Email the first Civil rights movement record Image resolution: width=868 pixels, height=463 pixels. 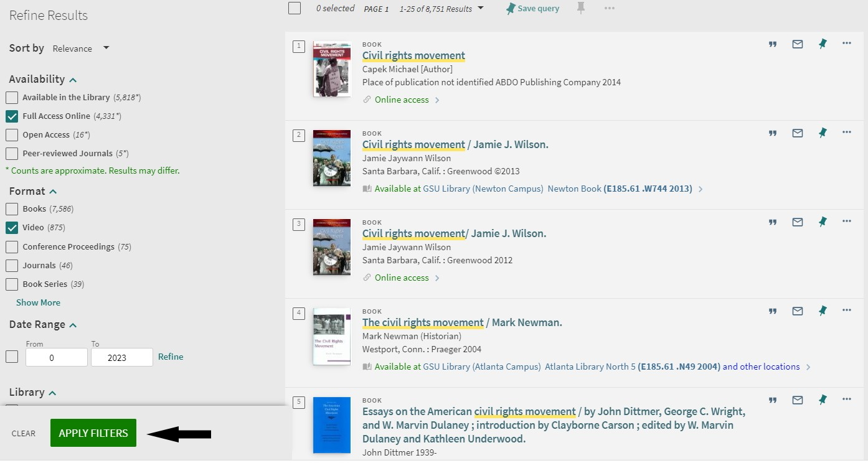point(798,44)
